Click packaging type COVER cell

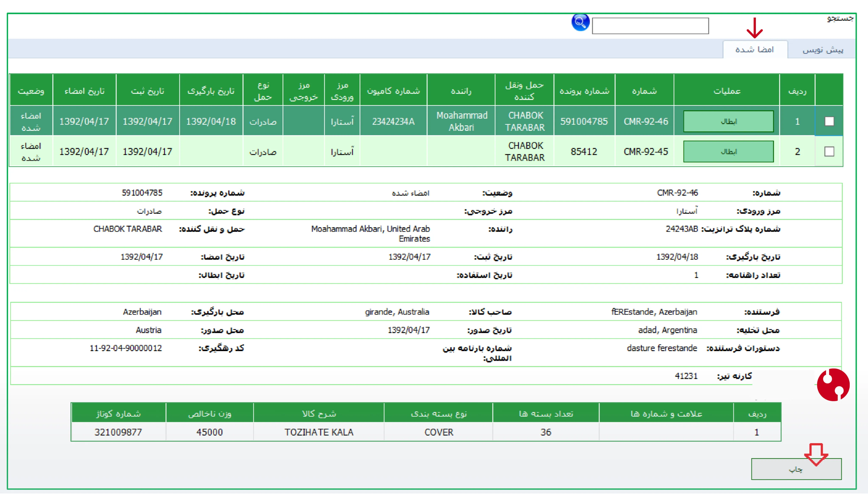pos(439,432)
